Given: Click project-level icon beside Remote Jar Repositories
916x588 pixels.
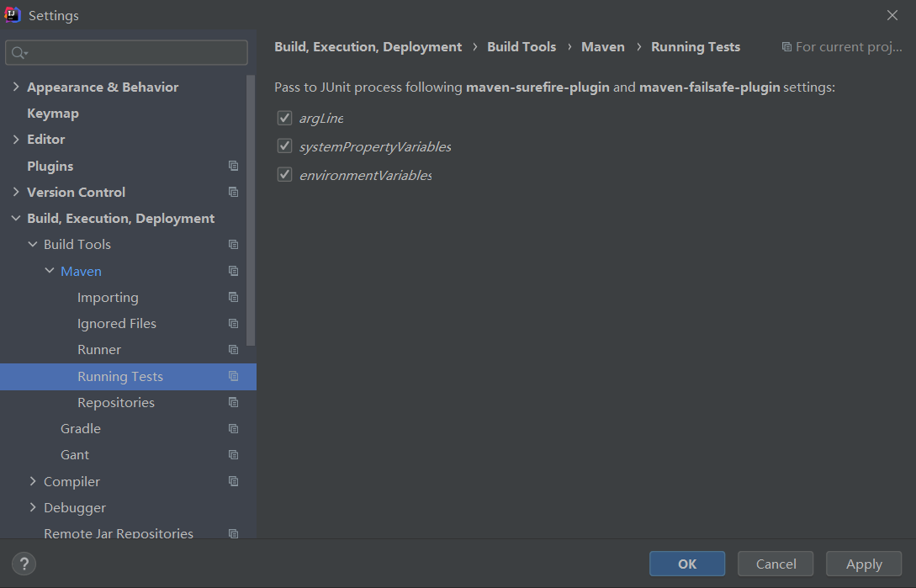Looking at the screenshot, I should click(x=234, y=533).
